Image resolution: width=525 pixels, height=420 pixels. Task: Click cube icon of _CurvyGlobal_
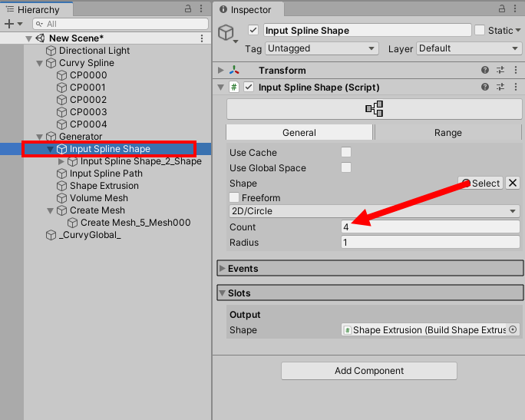click(51, 235)
